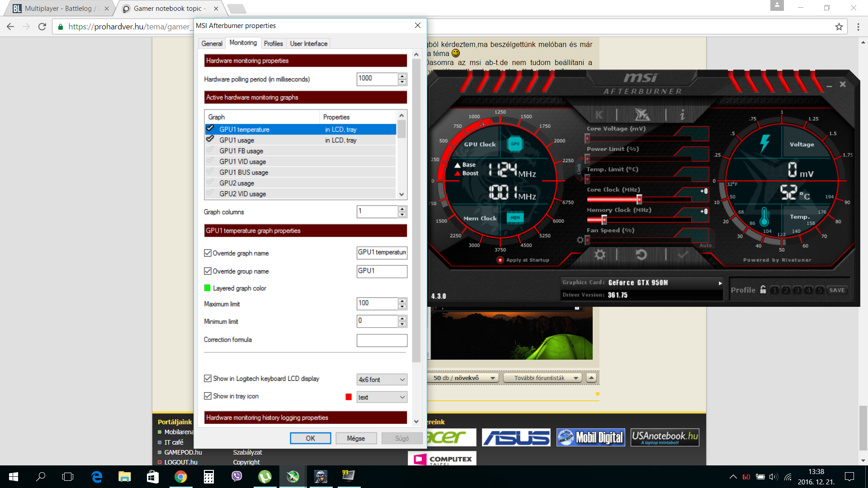Open Chrome from the taskbar

[x=180, y=477]
